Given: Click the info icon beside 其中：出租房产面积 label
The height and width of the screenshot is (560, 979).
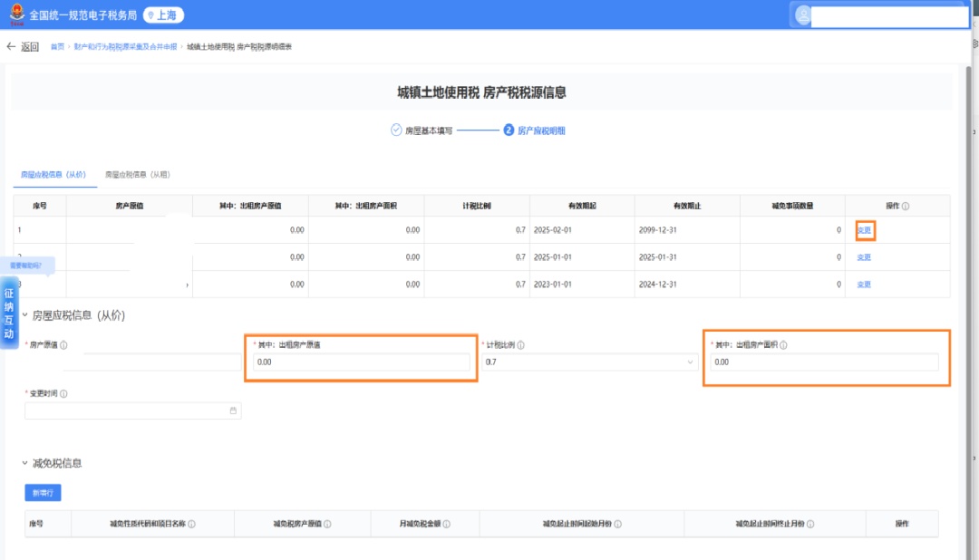Looking at the screenshot, I should (x=783, y=345).
